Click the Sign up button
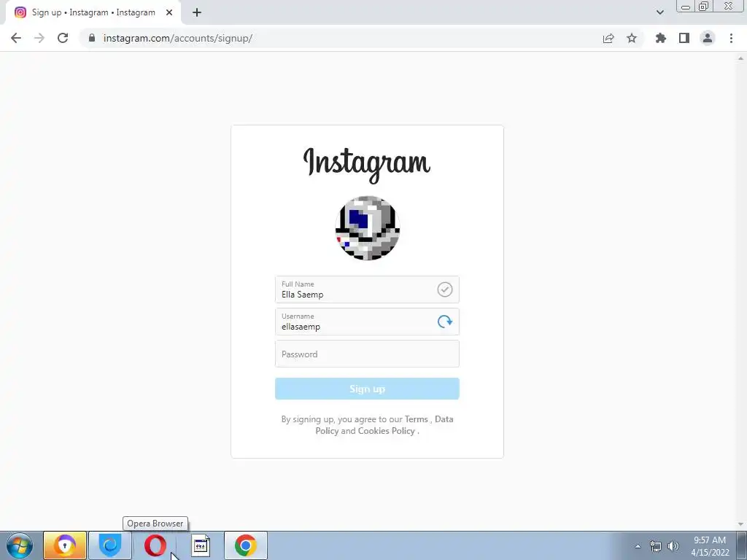This screenshot has height=560, width=747. coord(367,389)
